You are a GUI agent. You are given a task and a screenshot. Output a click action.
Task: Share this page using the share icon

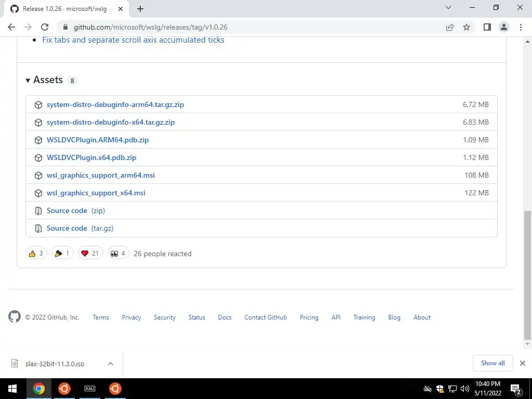[450, 27]
